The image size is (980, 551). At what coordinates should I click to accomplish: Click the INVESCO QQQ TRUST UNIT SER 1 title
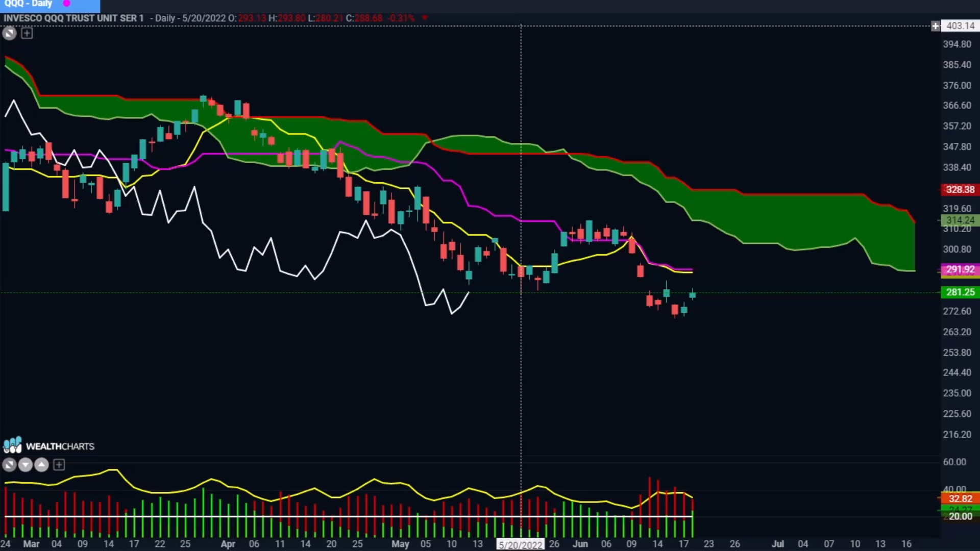coord(73,18)
